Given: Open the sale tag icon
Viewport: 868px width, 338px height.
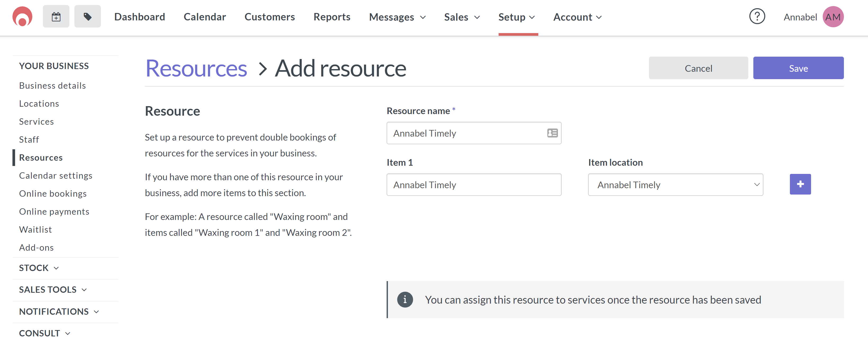Looking at the screenshot, I should 88,16.
